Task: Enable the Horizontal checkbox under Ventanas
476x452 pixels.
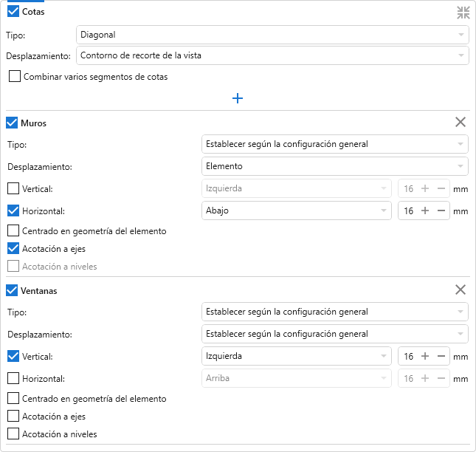Action: click(13, 379)
